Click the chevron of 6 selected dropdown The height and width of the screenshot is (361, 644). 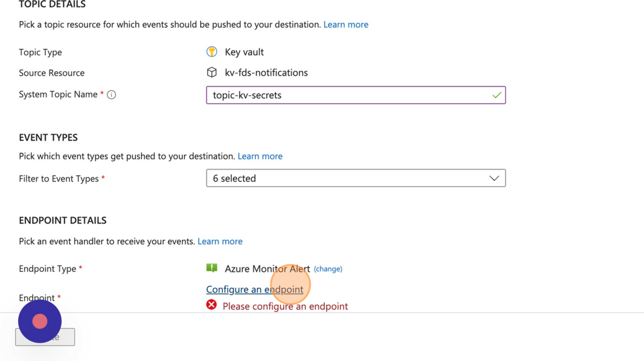(494, 178)
